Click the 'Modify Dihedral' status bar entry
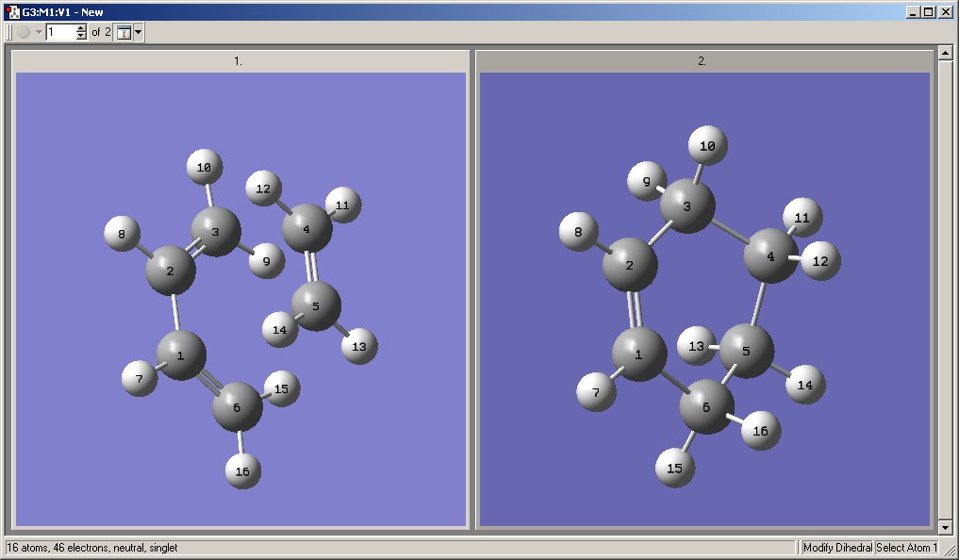959x560 pixels. [837, 548]
